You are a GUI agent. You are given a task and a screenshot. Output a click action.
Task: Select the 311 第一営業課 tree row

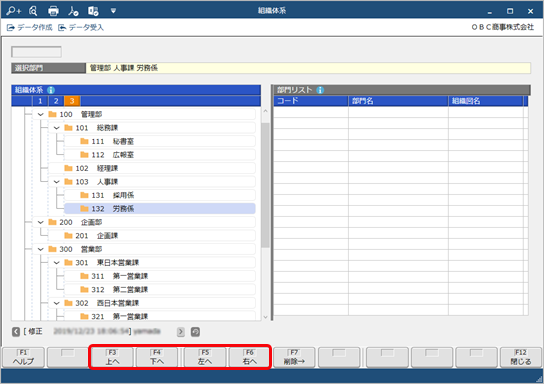click(x=160, y=276)
